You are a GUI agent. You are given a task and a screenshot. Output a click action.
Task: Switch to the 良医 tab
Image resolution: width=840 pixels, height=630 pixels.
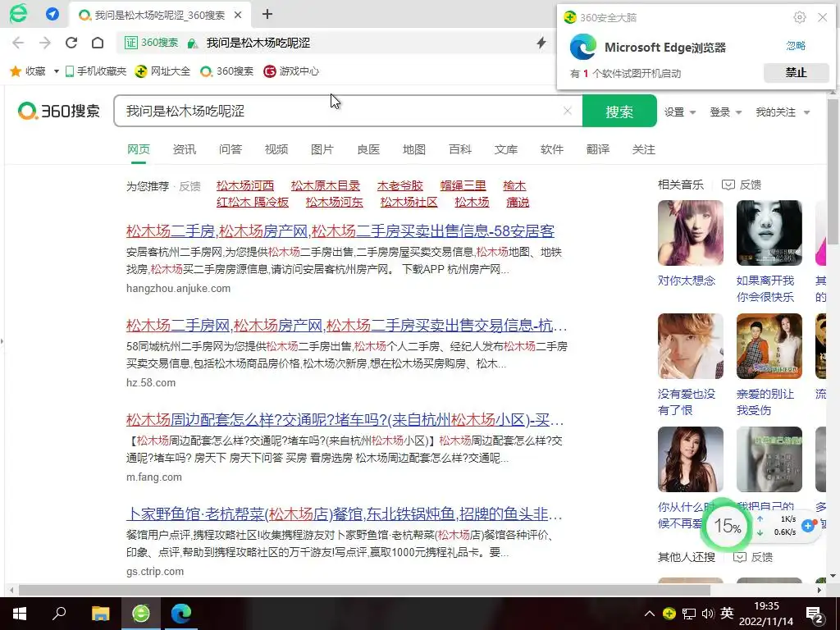pos(368,149)
